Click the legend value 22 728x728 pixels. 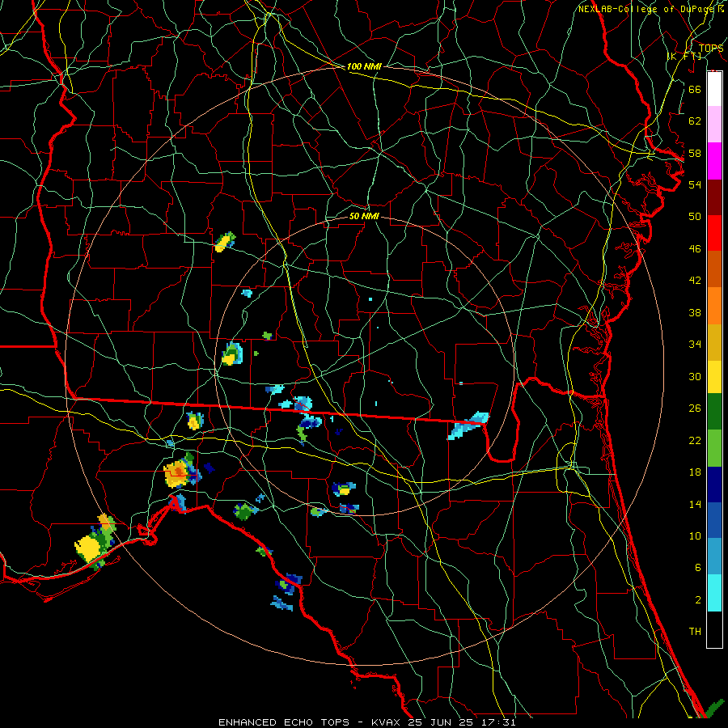click(695, 441)
